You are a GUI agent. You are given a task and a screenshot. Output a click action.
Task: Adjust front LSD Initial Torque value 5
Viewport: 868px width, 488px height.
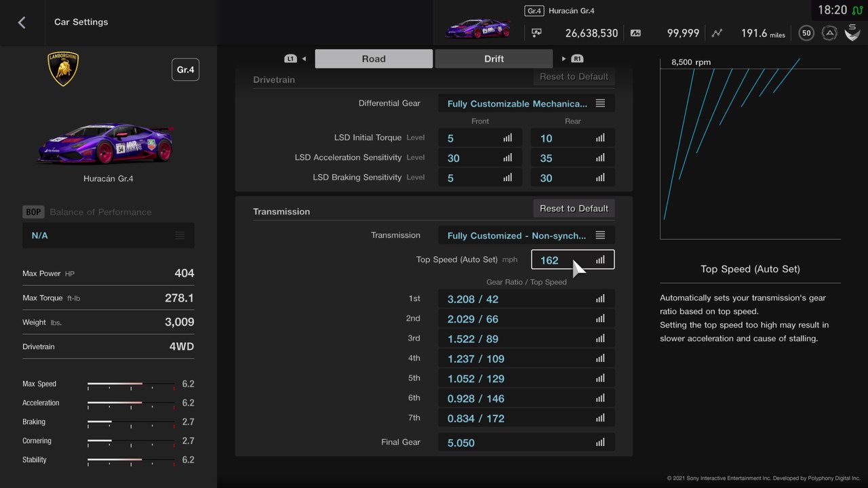click(480, 138)
